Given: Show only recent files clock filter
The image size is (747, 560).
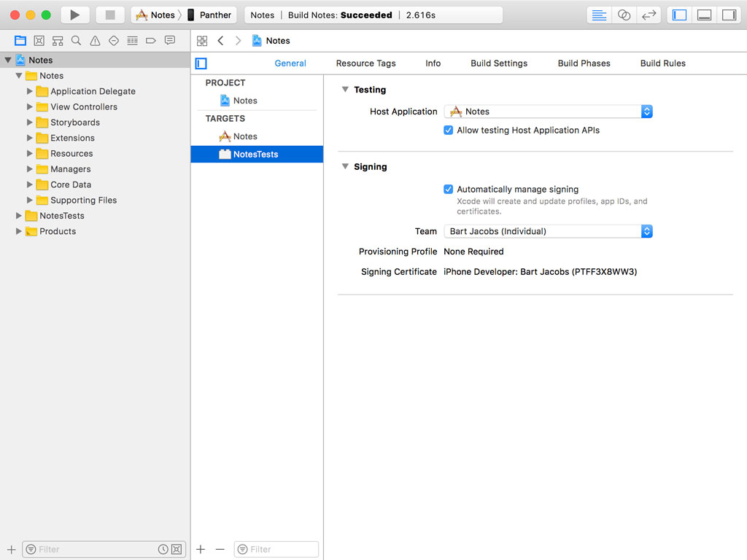Looking at the screenshot, I should coord(163,549).
